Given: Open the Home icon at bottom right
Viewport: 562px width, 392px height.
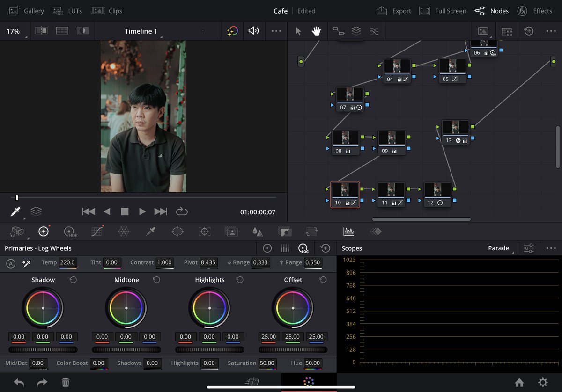Looking at the screenshot, I should (x=519, y=382).
